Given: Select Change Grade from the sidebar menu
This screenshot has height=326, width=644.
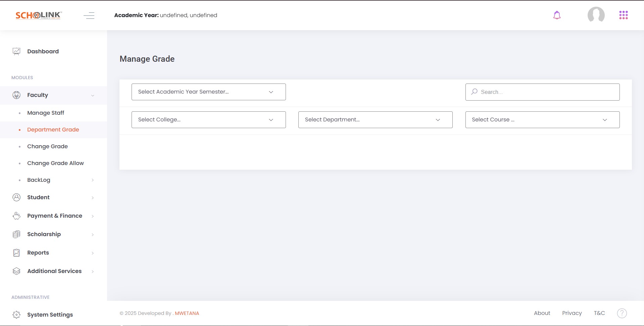Looking at the screenshot, I should pos(47,146).
